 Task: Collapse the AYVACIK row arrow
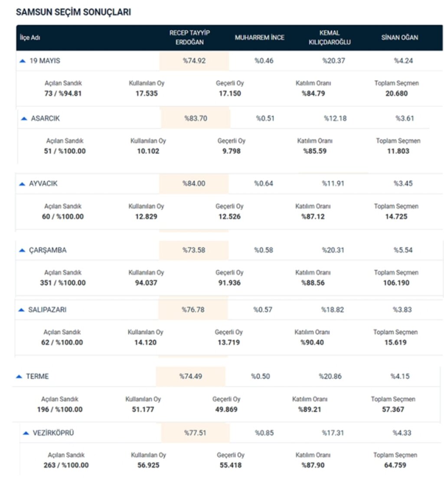click(22, 184)
